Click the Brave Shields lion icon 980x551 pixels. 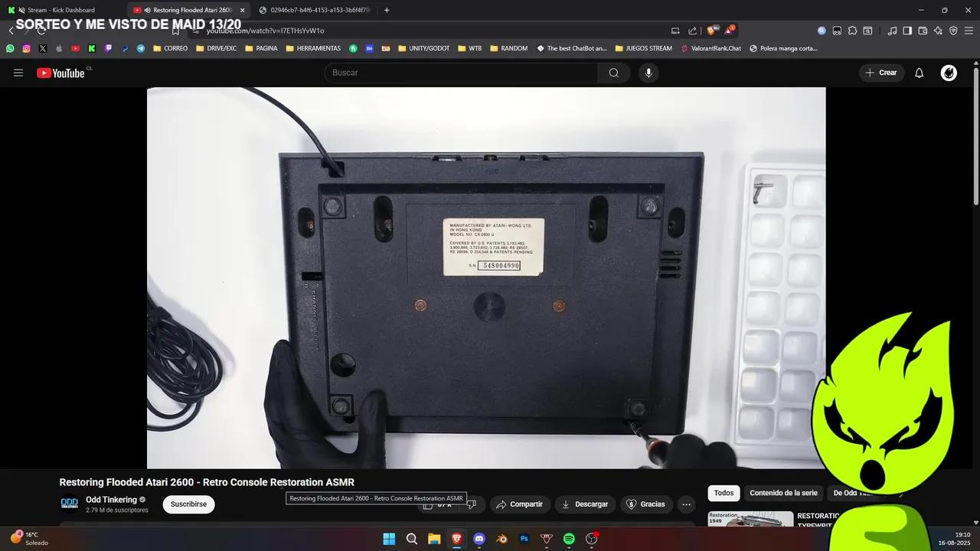(x=711, y=31)
